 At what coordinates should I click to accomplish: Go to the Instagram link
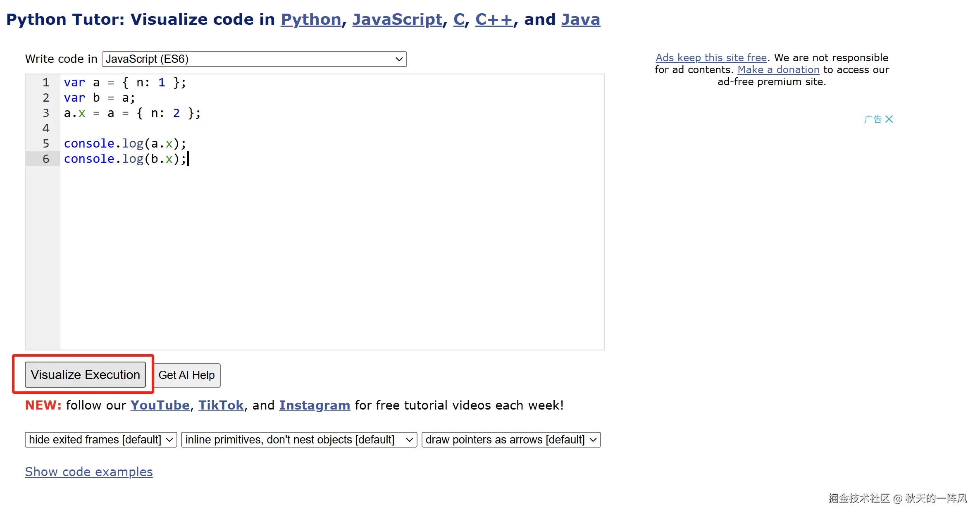(315, 405)
